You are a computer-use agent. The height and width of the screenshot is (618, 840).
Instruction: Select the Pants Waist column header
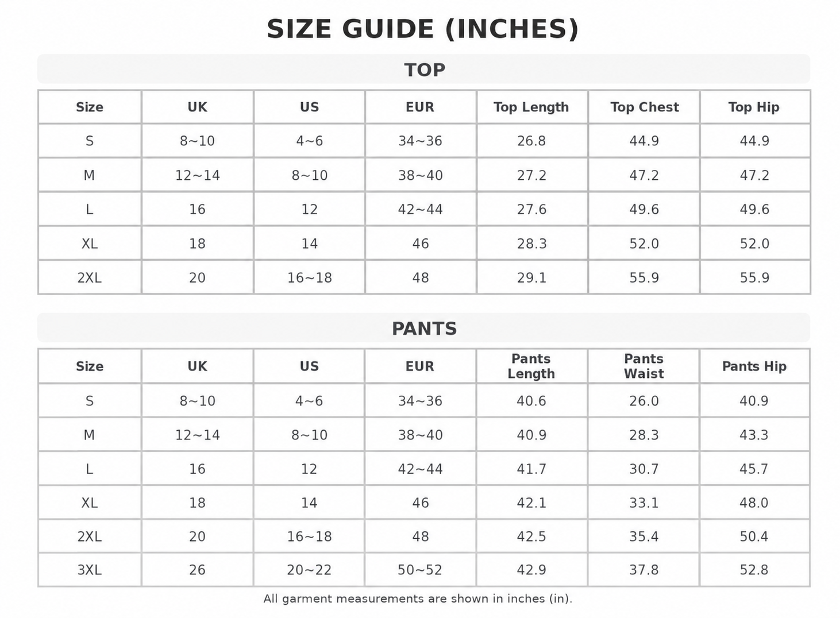[644, 366]
